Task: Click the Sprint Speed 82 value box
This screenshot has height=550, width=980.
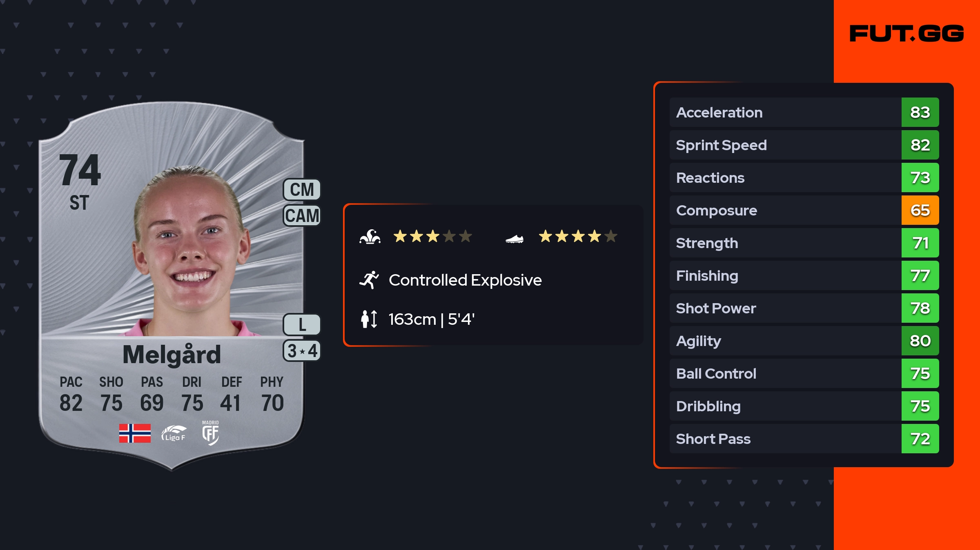Action: click(920, 145)
